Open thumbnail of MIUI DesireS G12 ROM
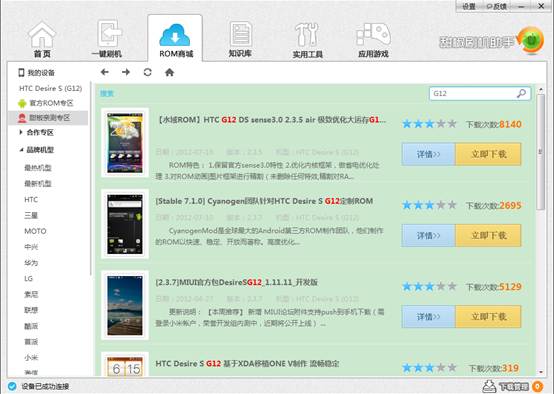This screenshot has height=394, width=554. [x=125, y=305]
